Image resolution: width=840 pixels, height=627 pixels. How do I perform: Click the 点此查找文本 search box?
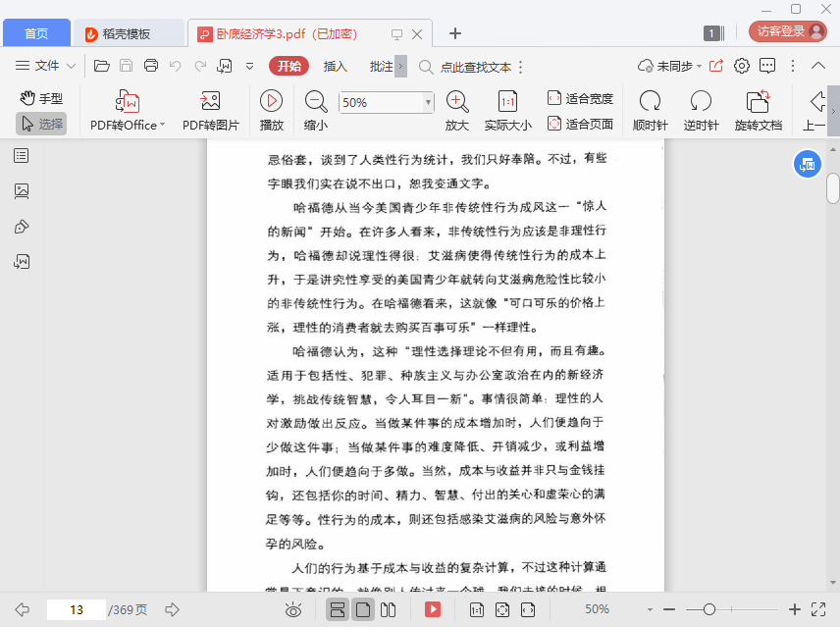point(465,67)
